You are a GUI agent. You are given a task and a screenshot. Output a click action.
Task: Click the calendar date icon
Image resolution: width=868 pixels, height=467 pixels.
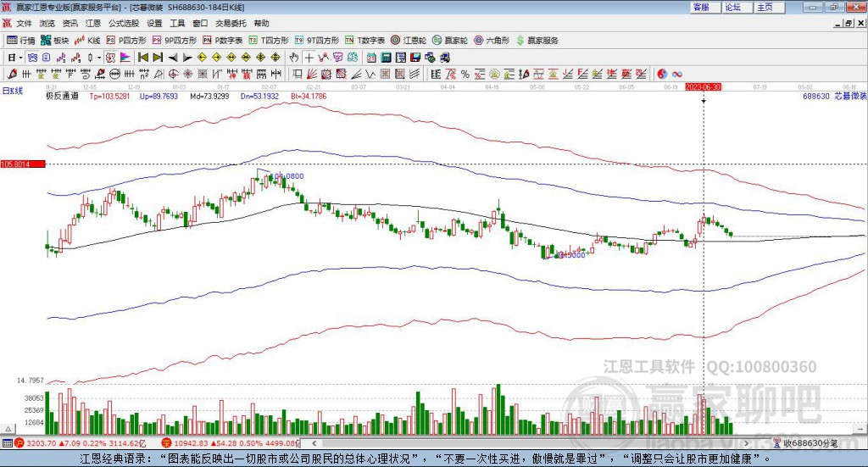coord(371,58)
